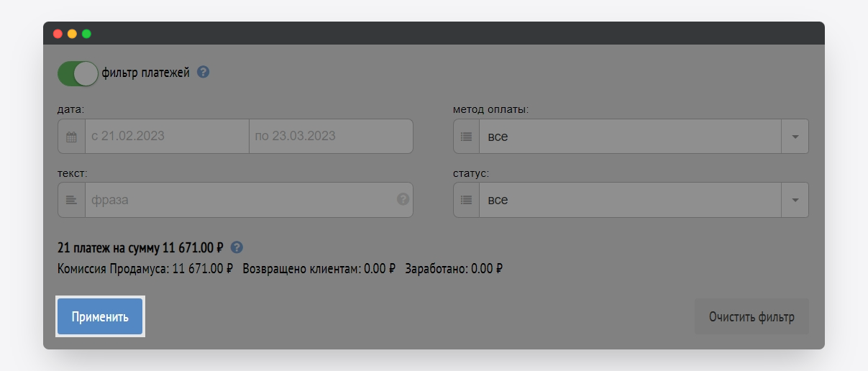Open the статус dropdown
The image size is (868, 371).
pyautogui.click(x=631, y=200)
